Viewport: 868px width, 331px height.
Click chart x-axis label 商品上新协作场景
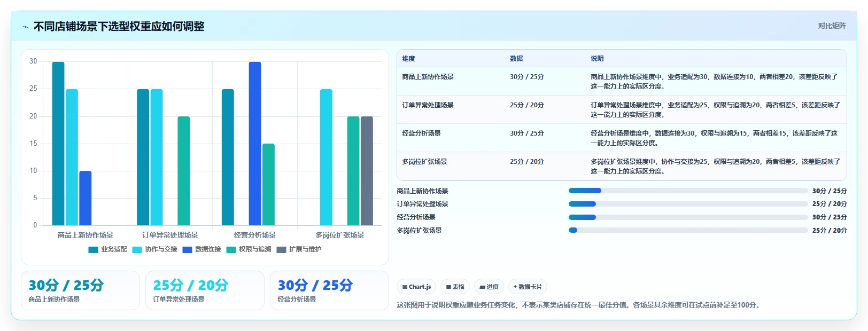click(86, 235)
